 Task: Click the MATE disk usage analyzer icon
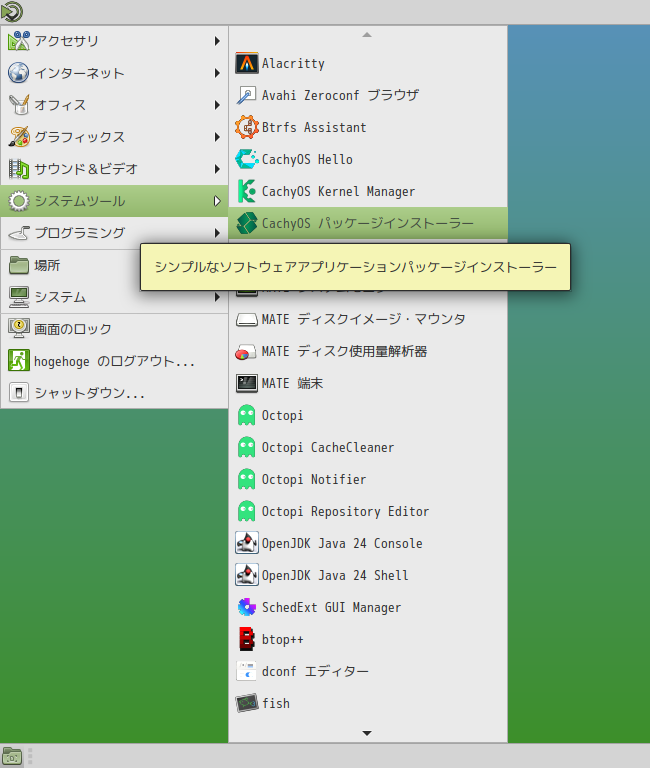(x=246, y=352)
